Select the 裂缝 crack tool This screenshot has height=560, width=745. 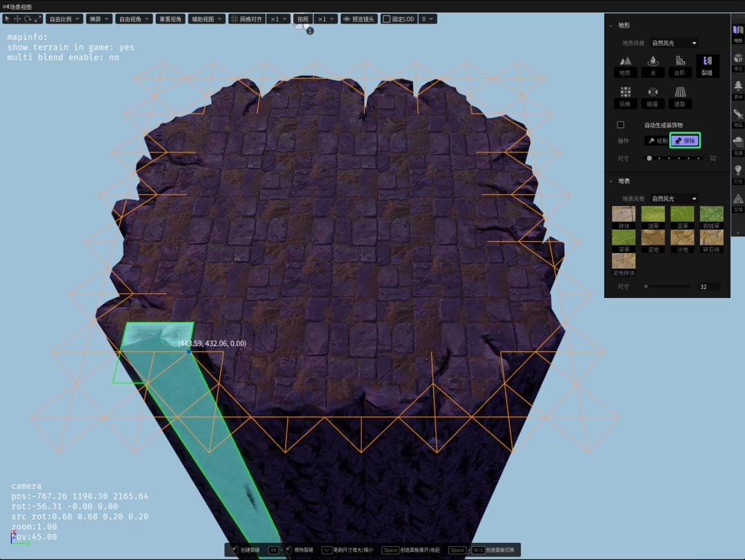point(707,65)
